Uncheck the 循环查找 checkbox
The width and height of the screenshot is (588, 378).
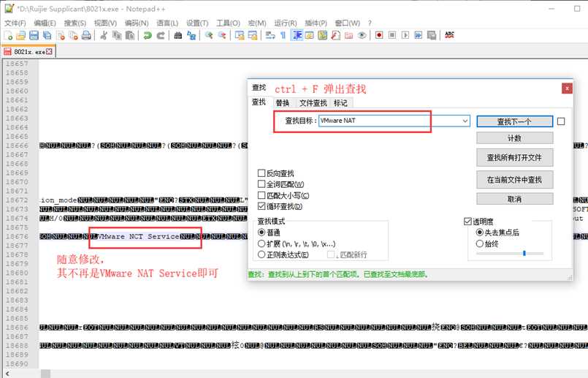[x=261, y=206]
